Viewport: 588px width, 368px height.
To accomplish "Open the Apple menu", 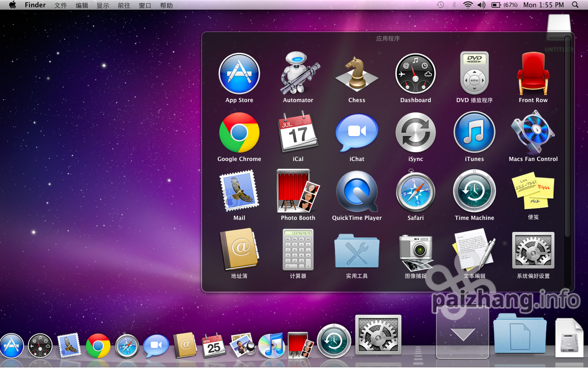I will 12,5.
